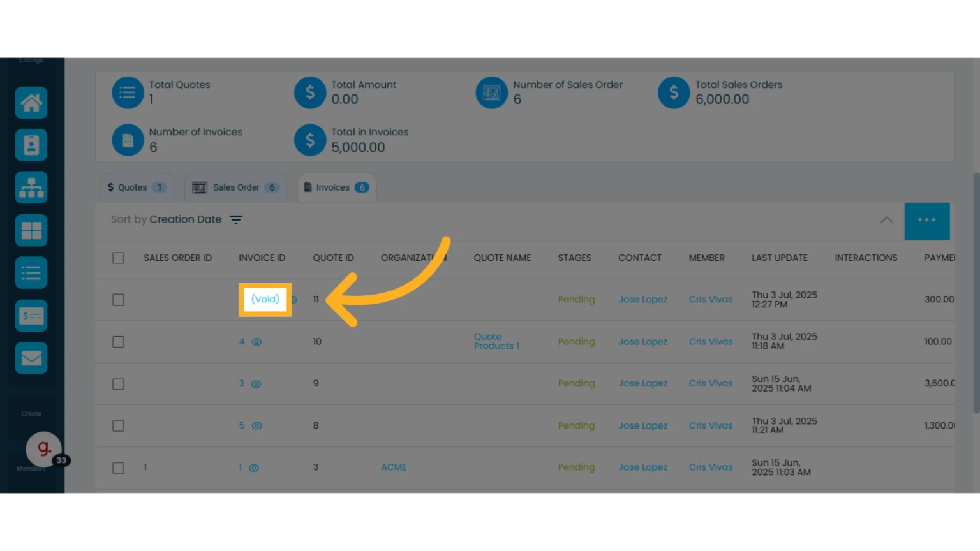
Task: Open invoice ID 3 link
Action: tap(241, 383)
